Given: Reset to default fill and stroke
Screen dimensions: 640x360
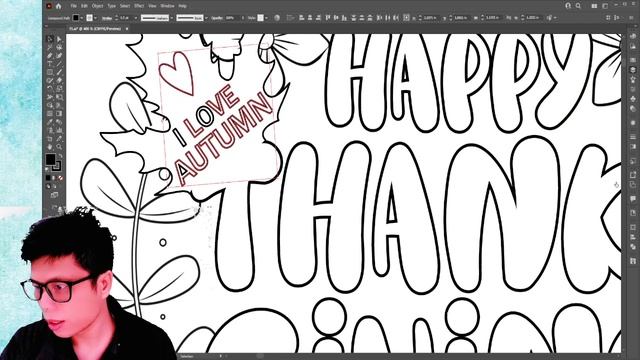Looking at the screenshot, I should (x=47, y=168).
